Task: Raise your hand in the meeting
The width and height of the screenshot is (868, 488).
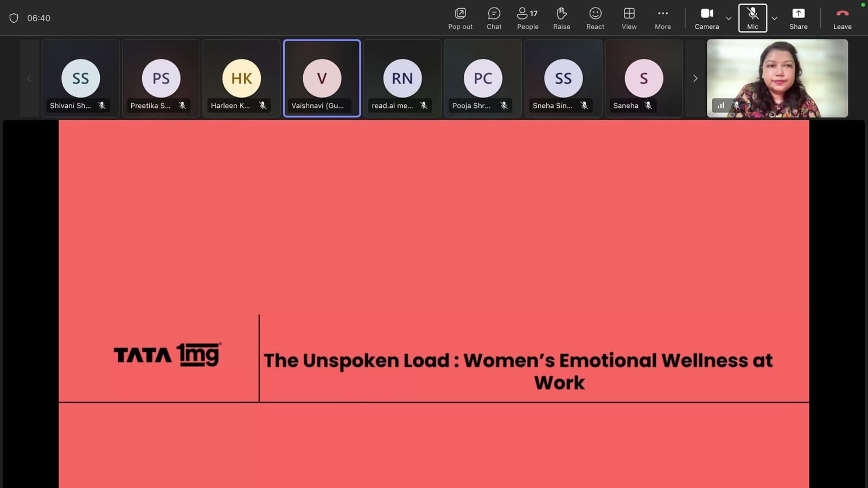Action: point(561,18)
